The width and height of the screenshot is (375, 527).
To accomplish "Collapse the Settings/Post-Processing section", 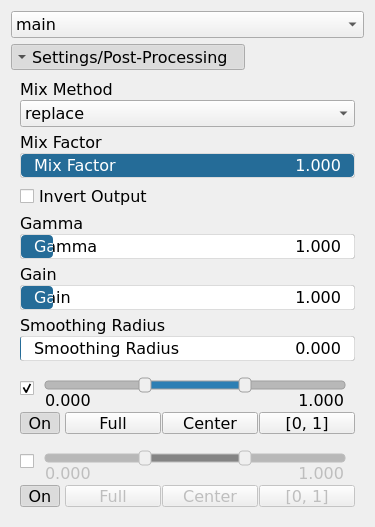I will tap(128, 57).
